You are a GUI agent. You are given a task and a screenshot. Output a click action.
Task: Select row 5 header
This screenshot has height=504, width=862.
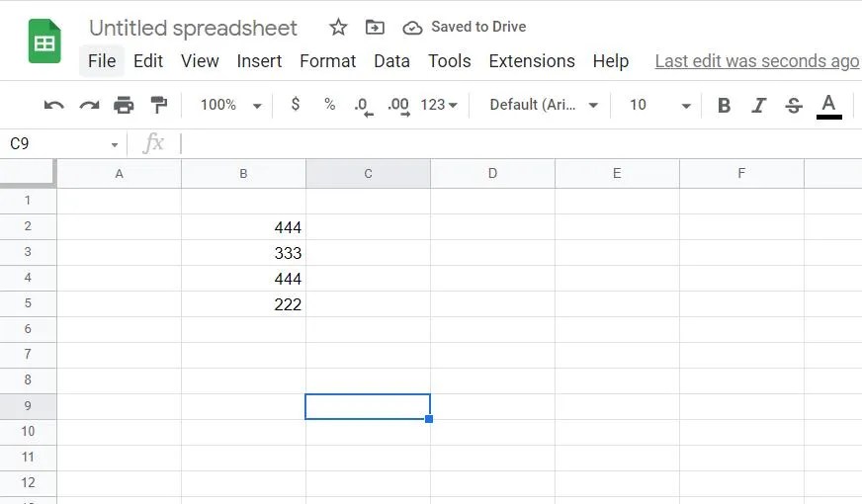point(28,303)
